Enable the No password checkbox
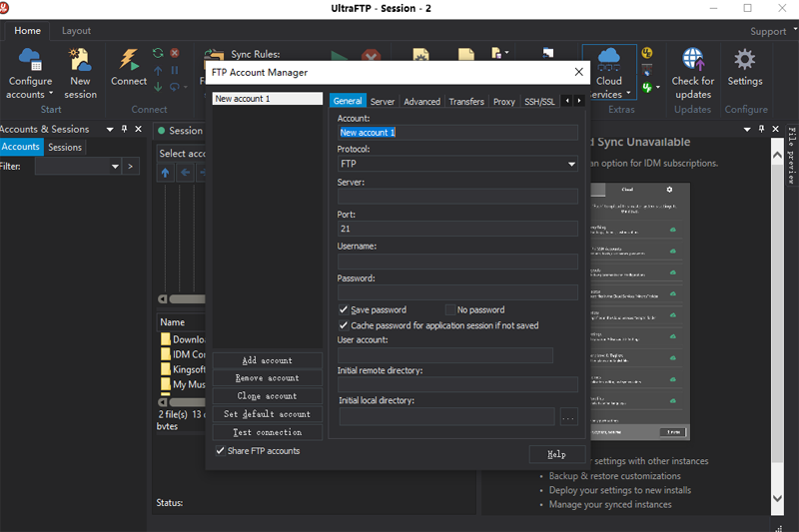Image resolution: width=799 pixels, height=532 pixels. [x=450, y=310]
